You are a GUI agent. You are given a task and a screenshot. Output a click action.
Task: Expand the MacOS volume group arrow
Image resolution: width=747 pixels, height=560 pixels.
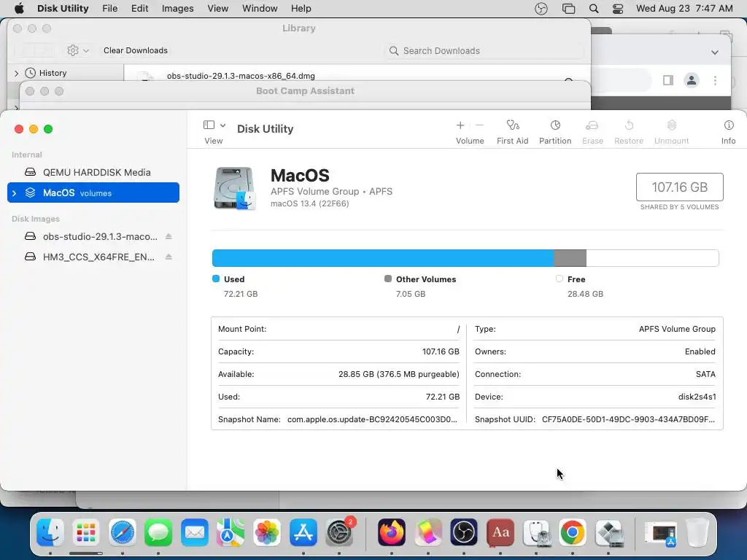tap(15, 192)
